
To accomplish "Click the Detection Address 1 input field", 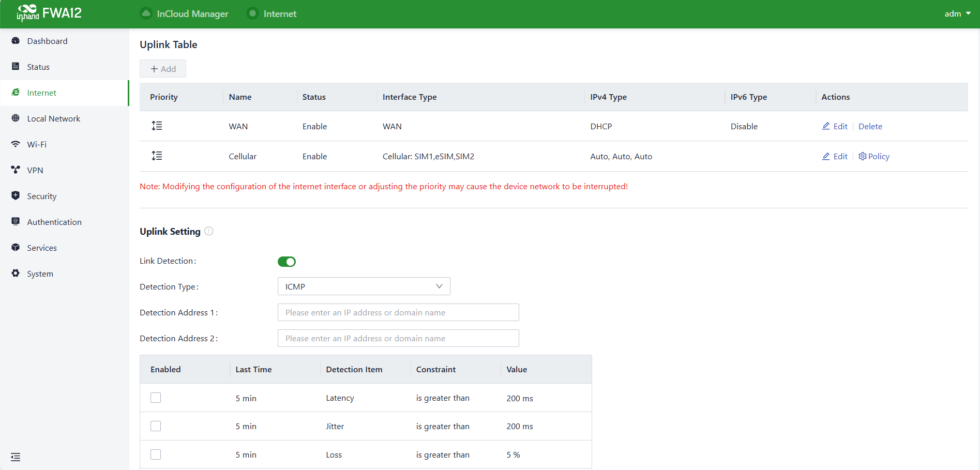I will point(398,312).
